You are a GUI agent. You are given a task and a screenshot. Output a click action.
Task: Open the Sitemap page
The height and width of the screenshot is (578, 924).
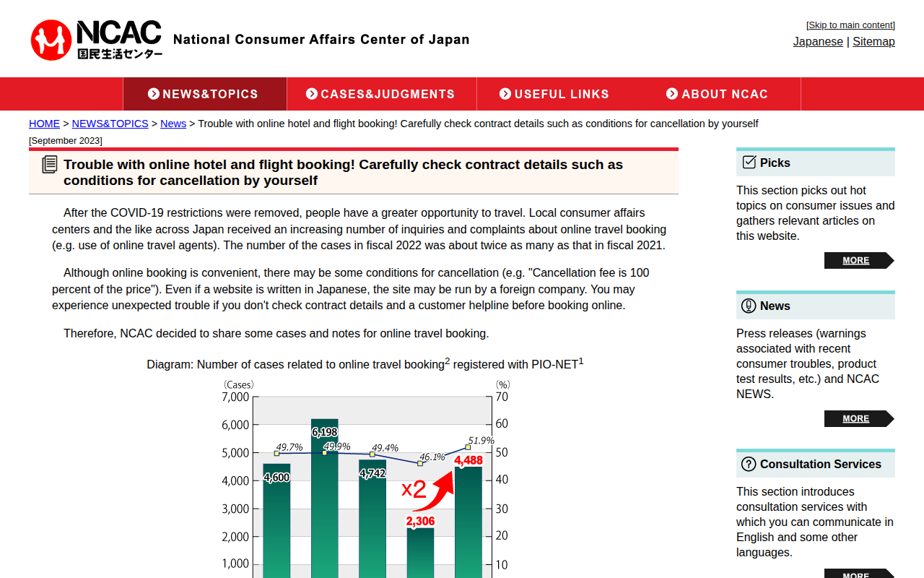(873, 41)
